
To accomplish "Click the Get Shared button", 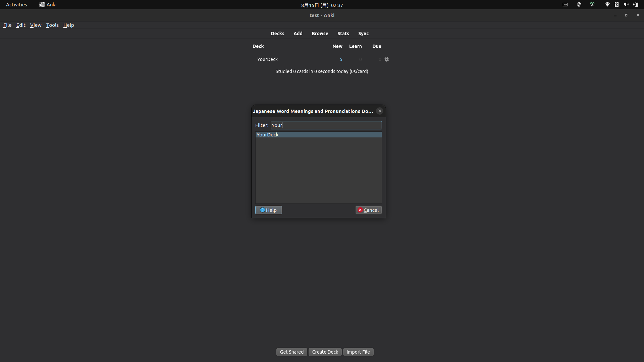I will pyautogui.click(x=291, y=352).
